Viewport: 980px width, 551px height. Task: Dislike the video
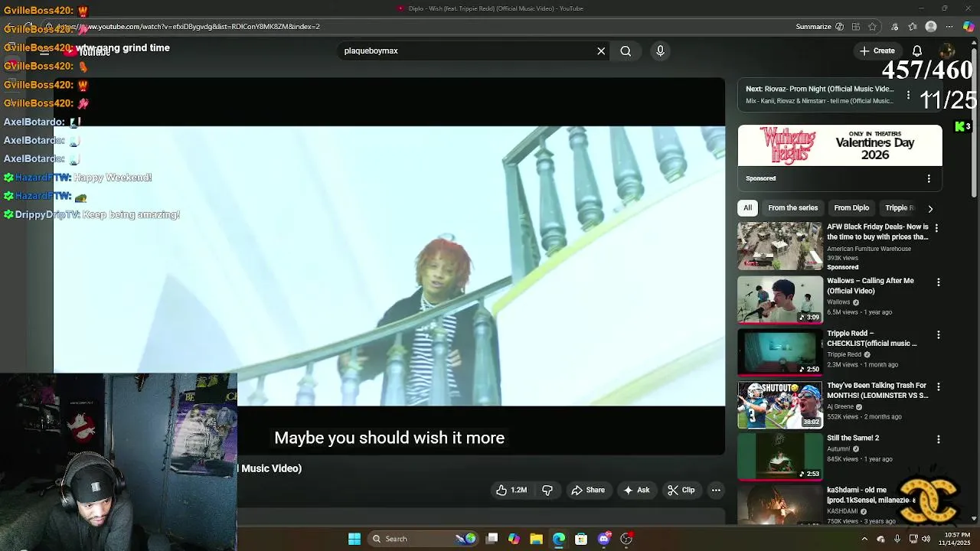pyautogui.click(x=547, y=491)
